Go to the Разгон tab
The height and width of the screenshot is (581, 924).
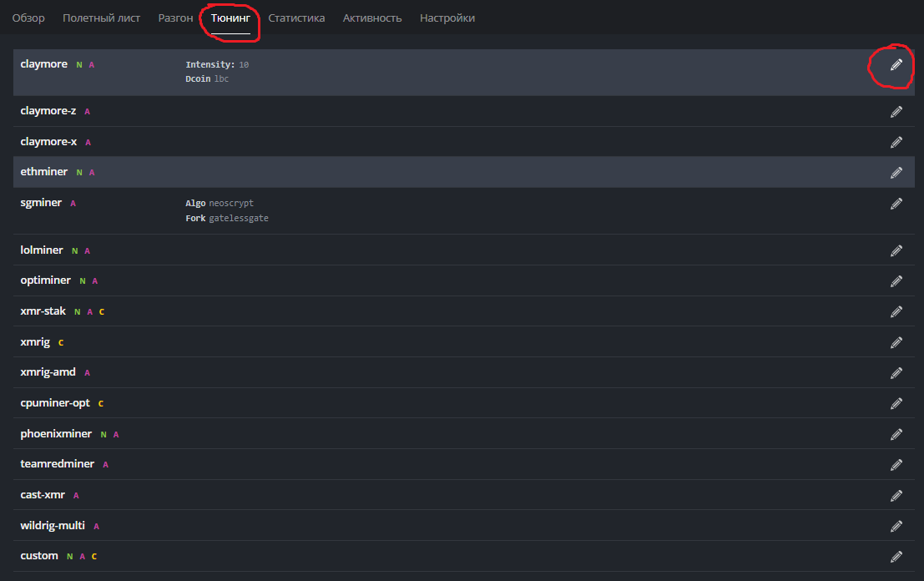coord(175,18)
